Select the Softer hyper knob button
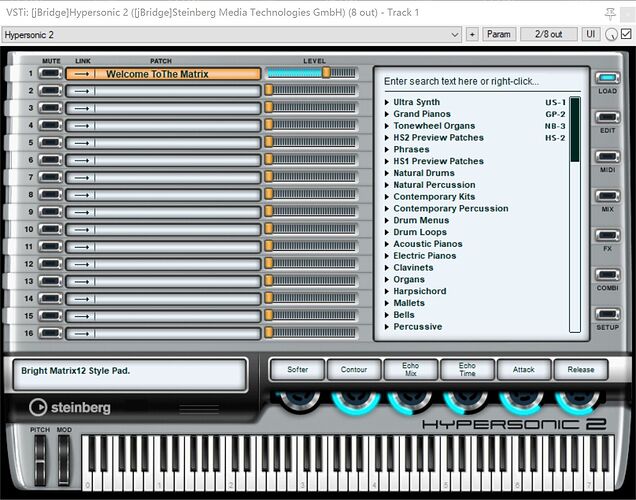The width and height of the screenshot is (636, 500). 298,369
